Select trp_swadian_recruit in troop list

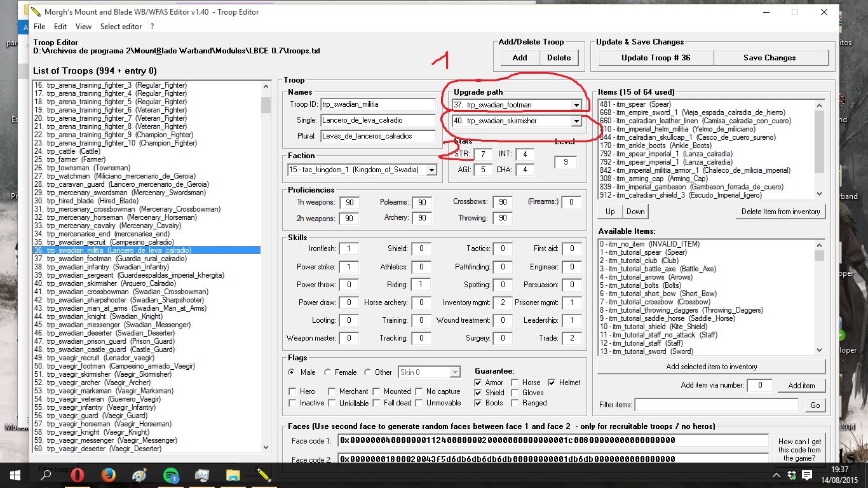pos(147,242)
